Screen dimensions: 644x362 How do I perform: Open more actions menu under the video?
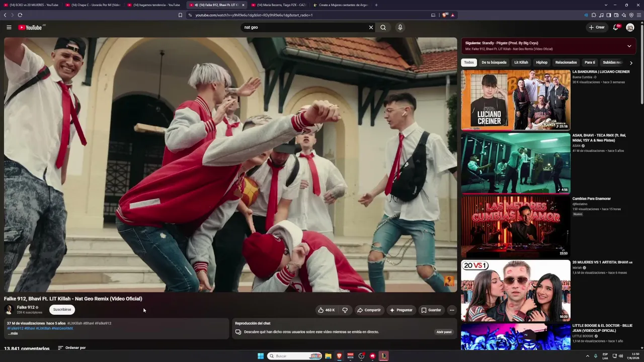452,310
